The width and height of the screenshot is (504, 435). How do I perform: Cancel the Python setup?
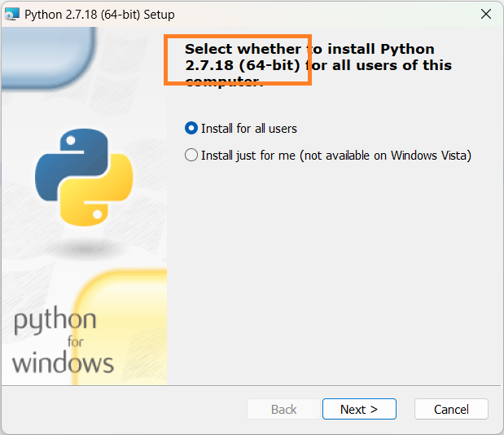pyautogui.click(x=451, y=409)
